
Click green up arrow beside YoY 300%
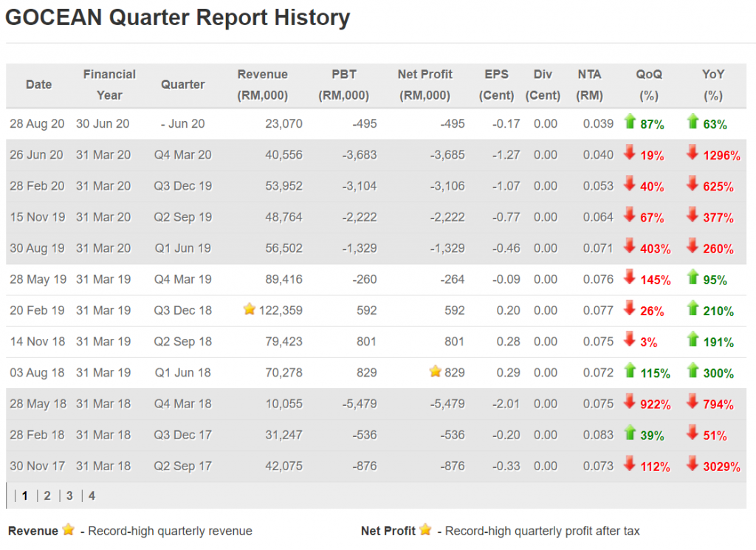(x=693, y=370)
